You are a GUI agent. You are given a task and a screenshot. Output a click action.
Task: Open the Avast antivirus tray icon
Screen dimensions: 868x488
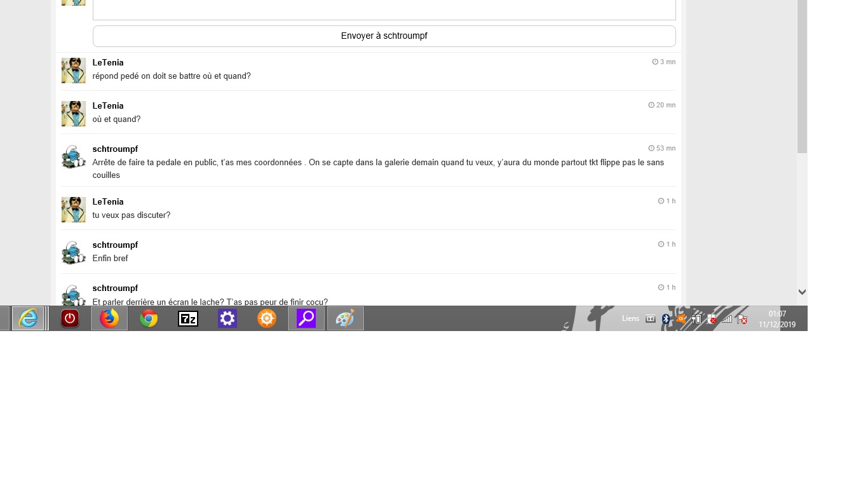point(681,319)
